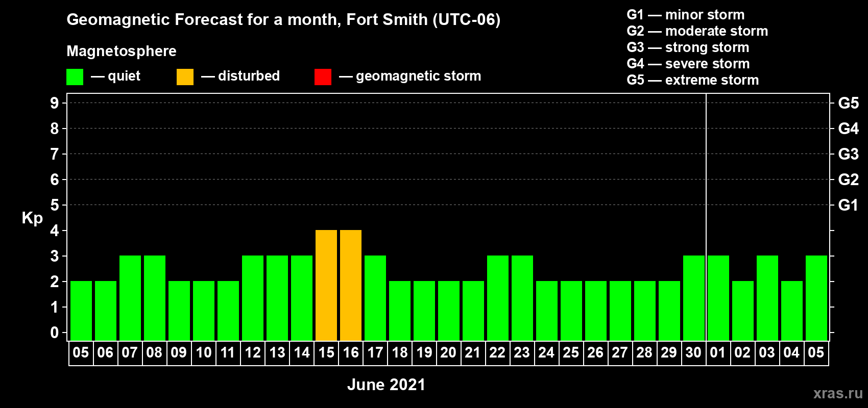Open the xras.ru watermark link
The height and width of the screenshot is (408, 868).
click(x=838, y=393)
